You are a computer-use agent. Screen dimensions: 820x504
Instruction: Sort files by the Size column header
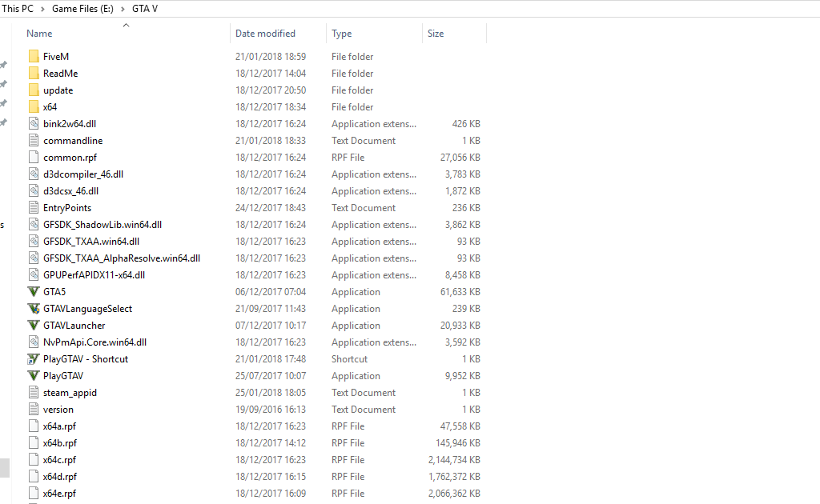pyautogui.click(x=436, y=34)
